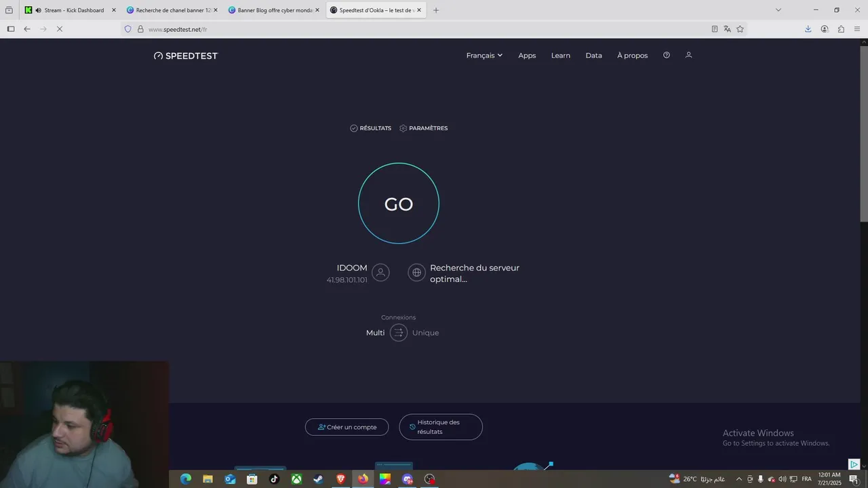Open TikTok from taskbar
The height and width of the screenshot is (488, 868).
click(275, 479)
